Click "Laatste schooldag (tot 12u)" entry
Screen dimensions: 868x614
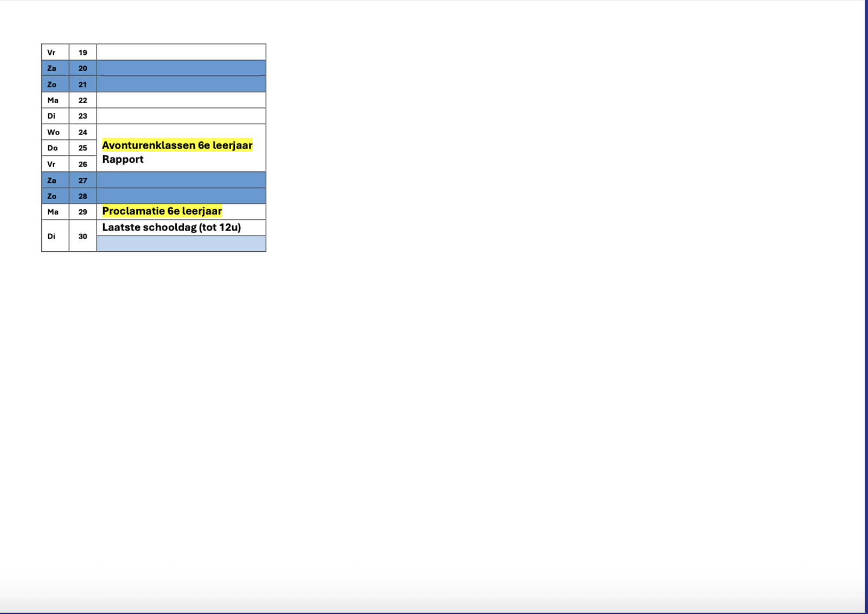point(171,227)
